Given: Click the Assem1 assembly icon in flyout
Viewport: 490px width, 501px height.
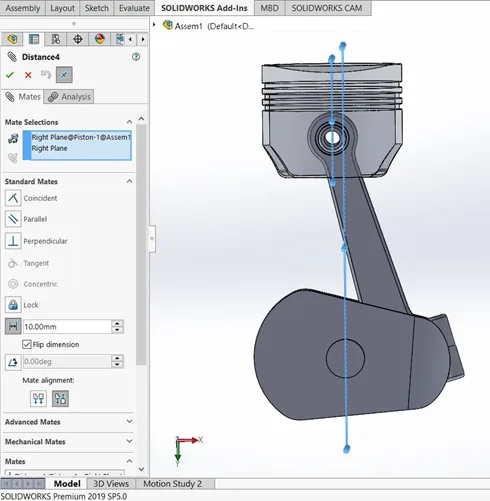Looking at the screenshot, I should [168, 25].
